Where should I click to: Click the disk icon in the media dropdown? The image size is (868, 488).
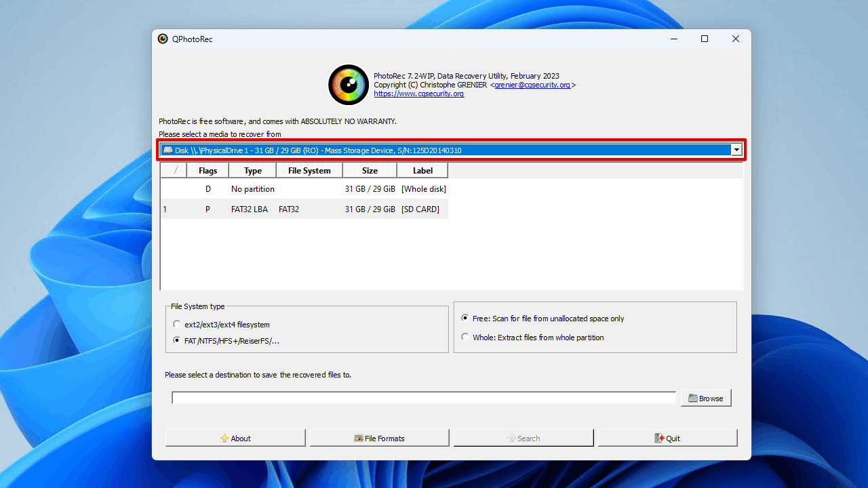point(167,150)
